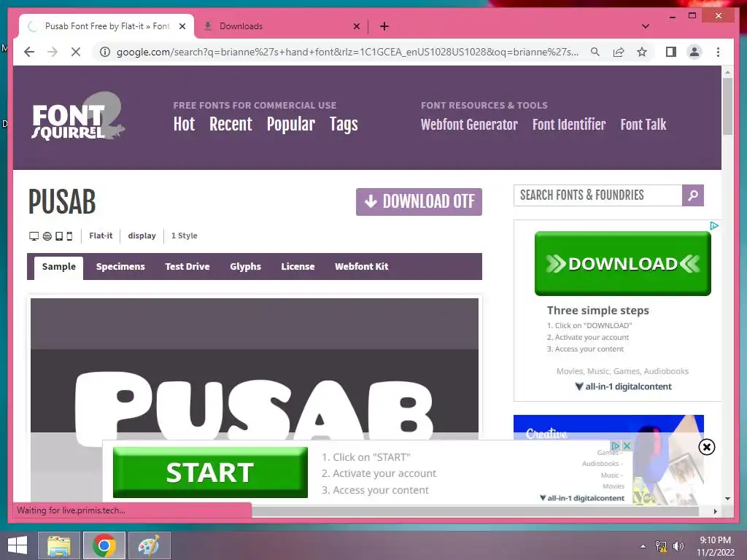Viewport: 747px width, 560px height.
Task: Show hidden system tray icons
Action: coord(643,546)
